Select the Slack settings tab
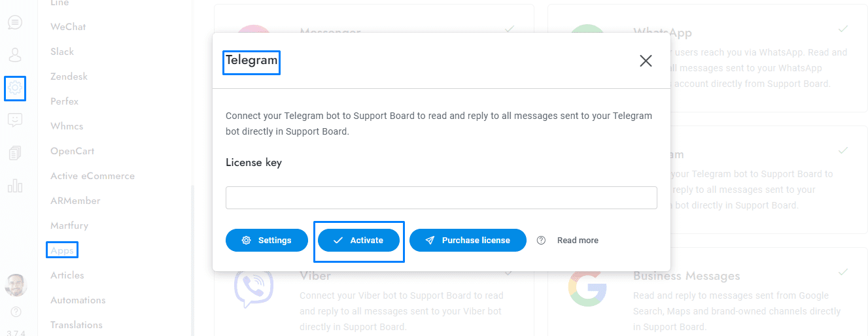The width and height of the screenshot is (868, 336). [62, 52]
